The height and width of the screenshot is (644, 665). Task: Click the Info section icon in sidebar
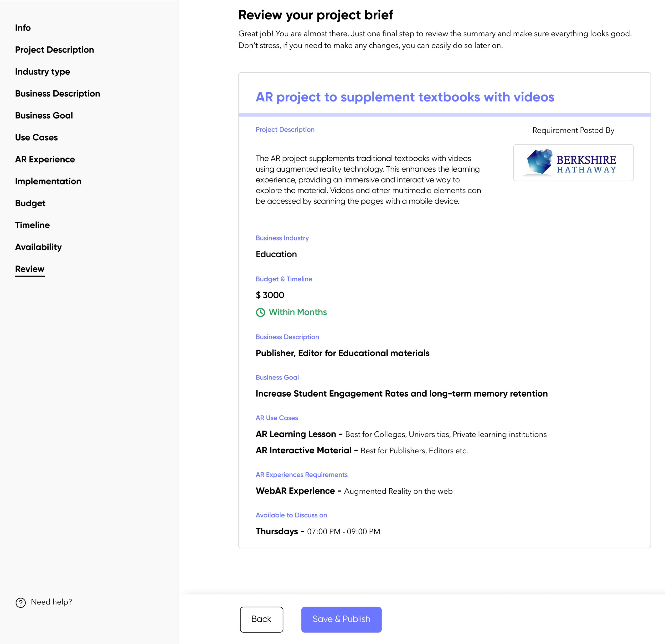point(23,27)
